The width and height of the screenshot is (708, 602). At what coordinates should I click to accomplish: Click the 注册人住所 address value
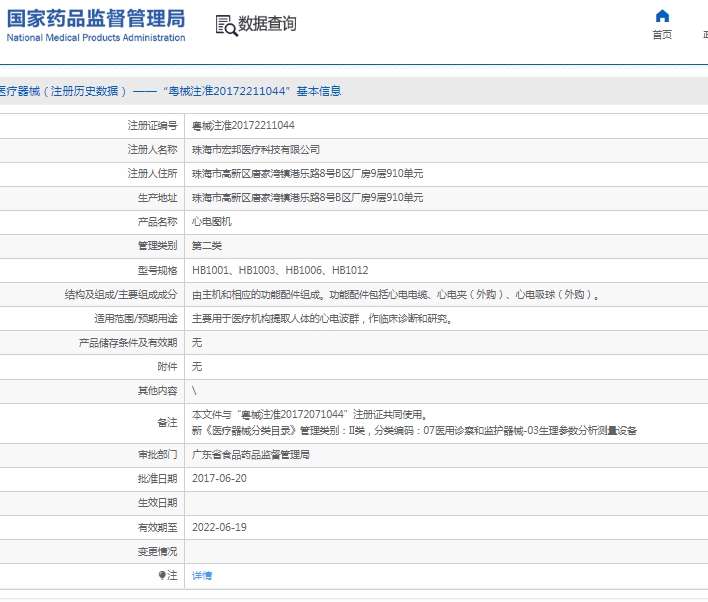307,173
